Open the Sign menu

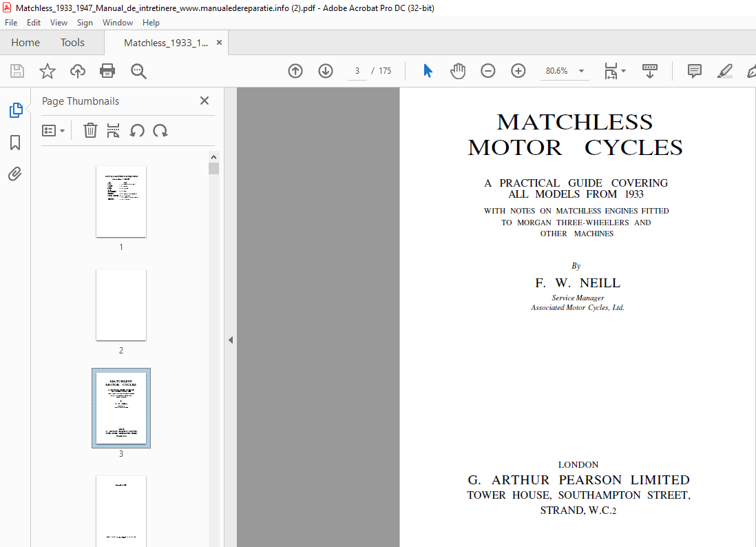(x=85, y=23)
